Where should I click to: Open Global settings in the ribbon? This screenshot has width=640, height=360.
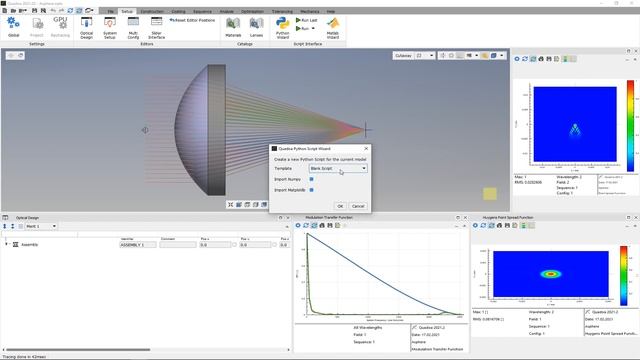tap(13, 27)
